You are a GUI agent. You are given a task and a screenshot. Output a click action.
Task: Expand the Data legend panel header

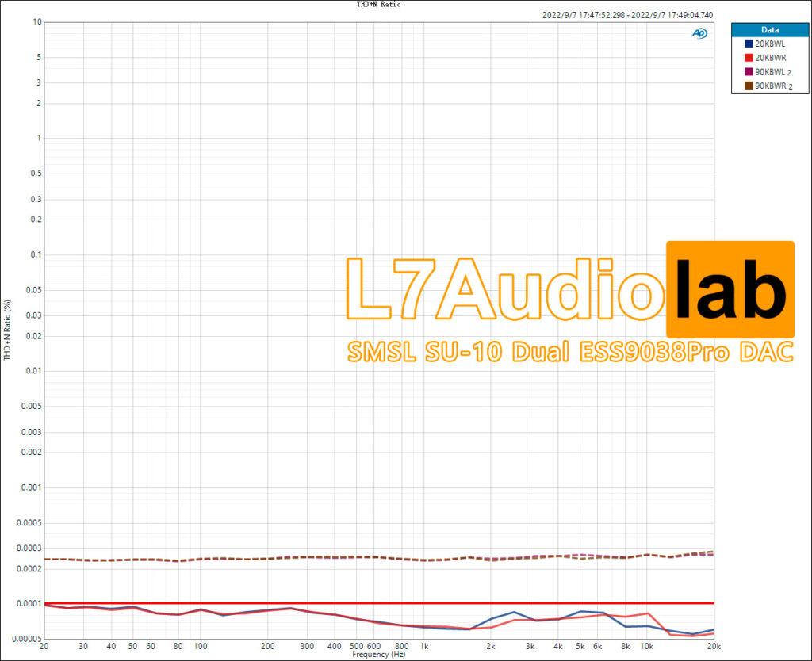point(769,29)
